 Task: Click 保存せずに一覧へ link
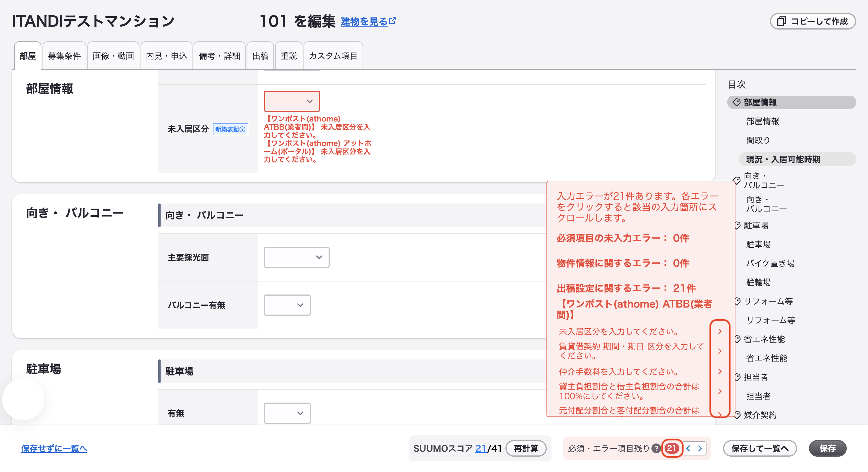(x=54, y=448)
